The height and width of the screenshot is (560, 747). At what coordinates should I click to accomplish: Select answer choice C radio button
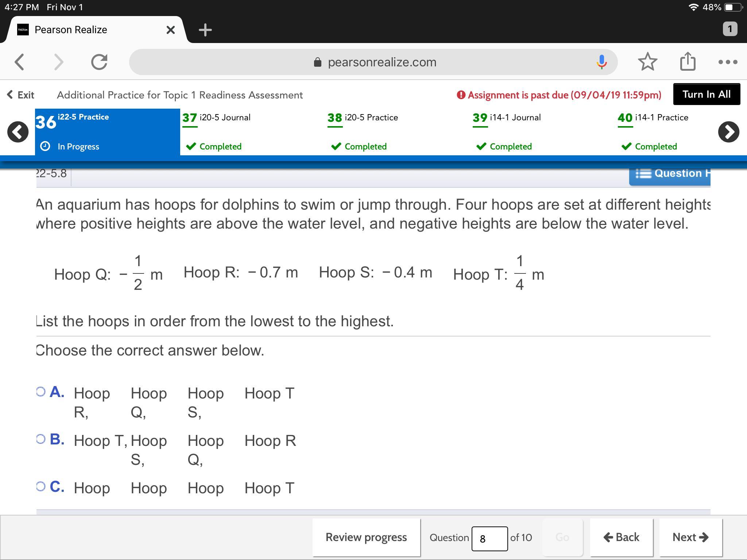click(41, 486)
